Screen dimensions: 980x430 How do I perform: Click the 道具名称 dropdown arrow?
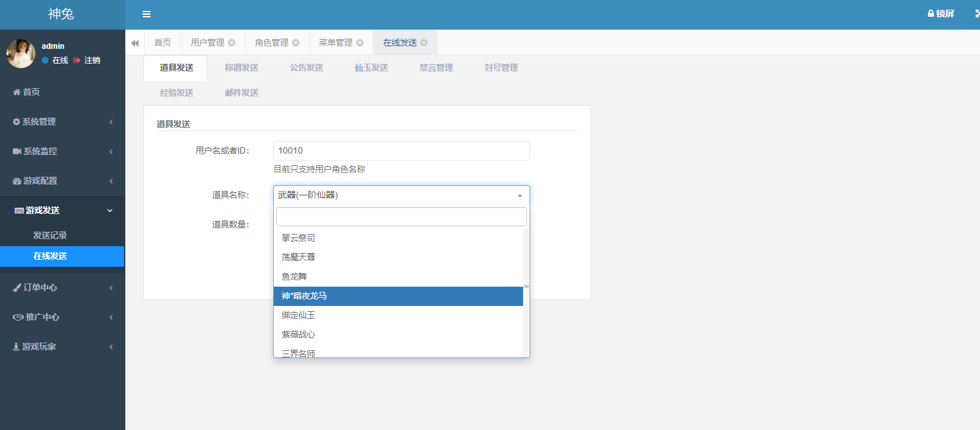tap(519, 195)
